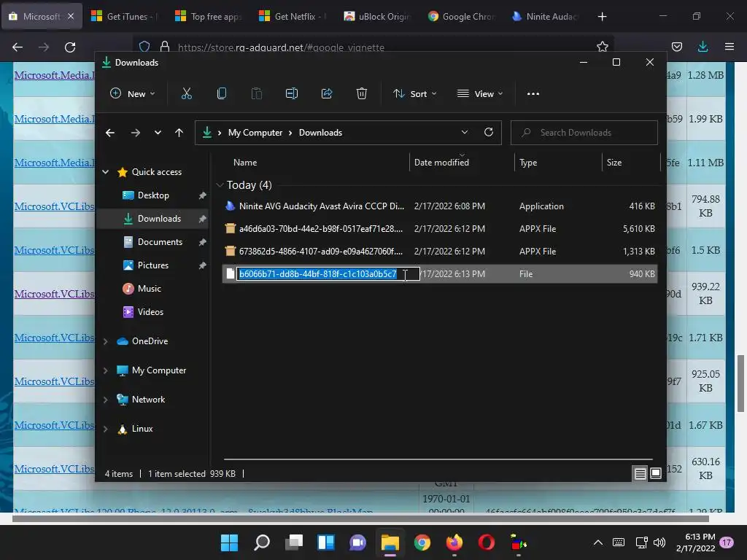Open Search from the taskbar
The image size is (747, 560).
click(x=262, y=542)
